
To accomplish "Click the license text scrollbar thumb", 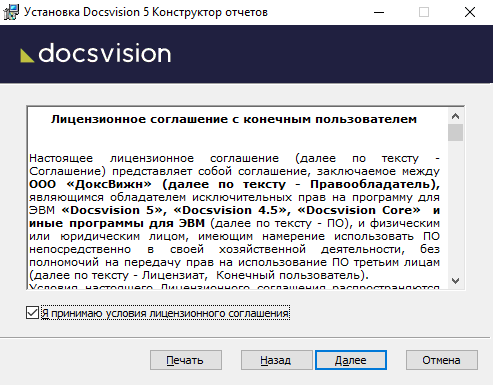I will [x=455, y=133].
